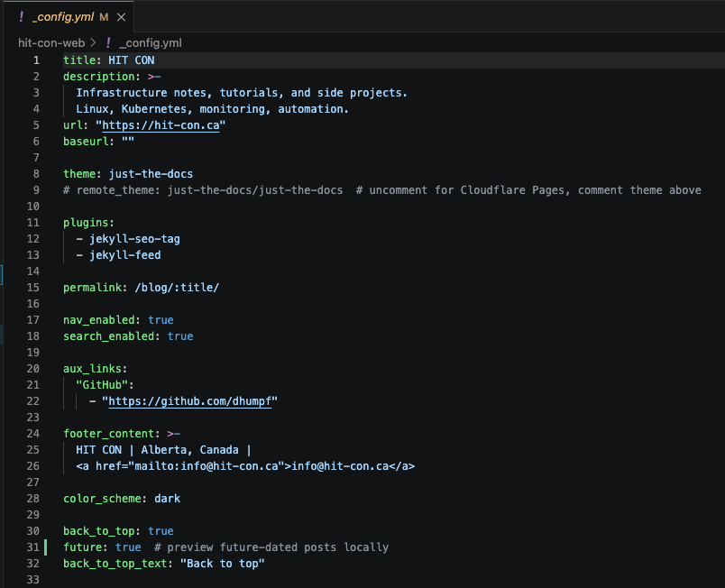Toggle the search_enabled value on line 18

[179, 335]
